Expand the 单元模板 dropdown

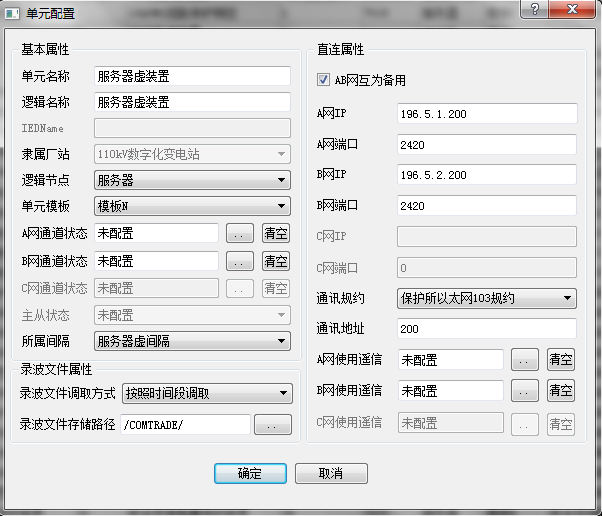pyautogui.click(x=192, y=207)
